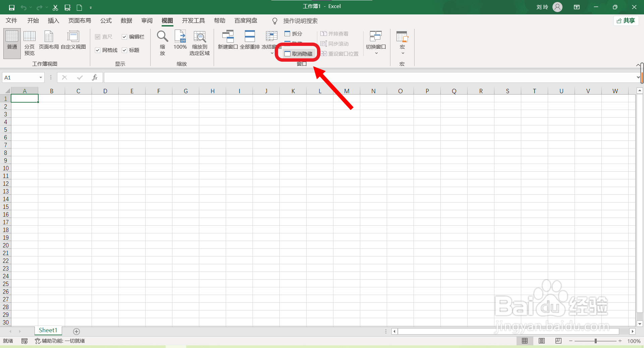
Task: Switch to 分页预览 (Page Break Preview)
Action: pyautogui.click(x=30, y=43)
